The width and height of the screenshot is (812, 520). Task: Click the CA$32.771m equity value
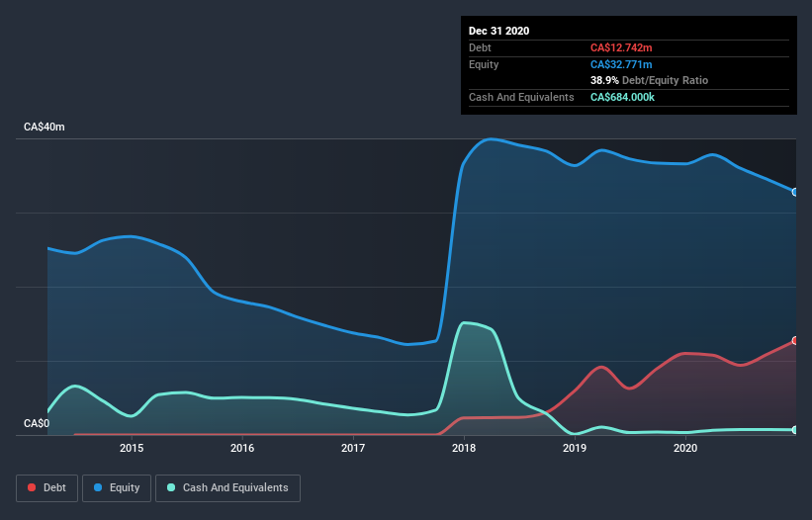click(621, 64)
